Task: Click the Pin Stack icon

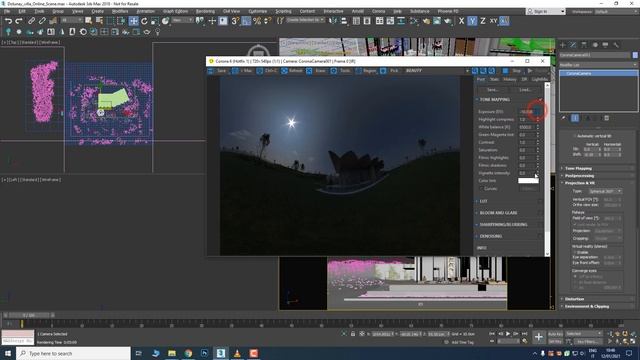Action: coord(564,118)
